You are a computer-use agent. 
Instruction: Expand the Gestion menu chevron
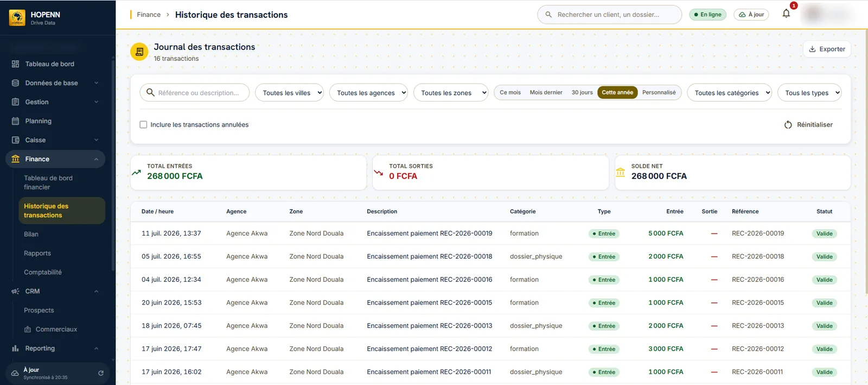[97, 102]
